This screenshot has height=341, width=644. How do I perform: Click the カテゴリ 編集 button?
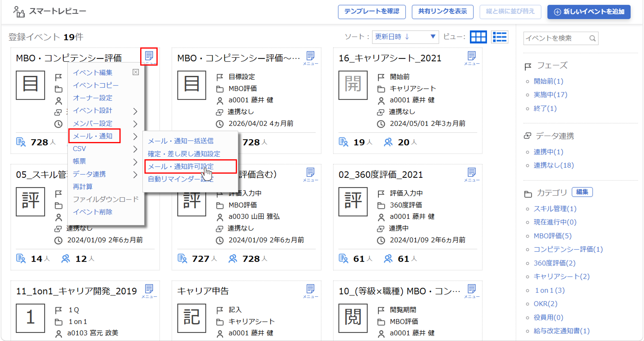[582, 192]
